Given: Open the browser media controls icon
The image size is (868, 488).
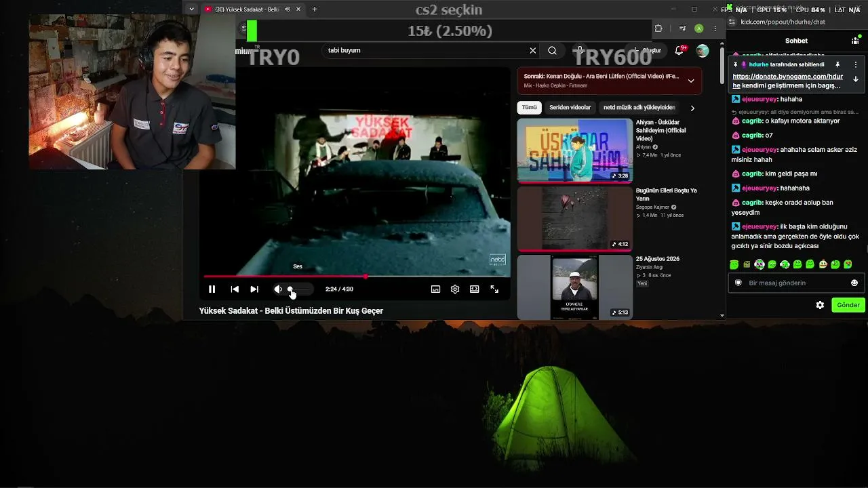Looking at the screenshot, I should point(683,28).
